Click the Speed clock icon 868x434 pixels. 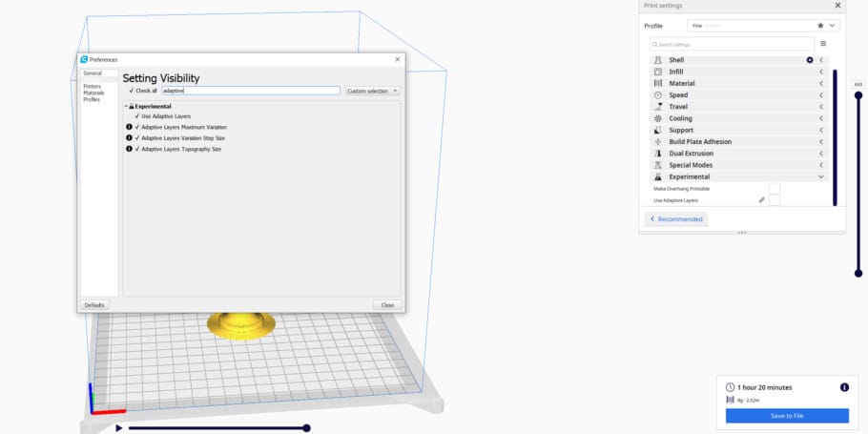coord(657,94)
